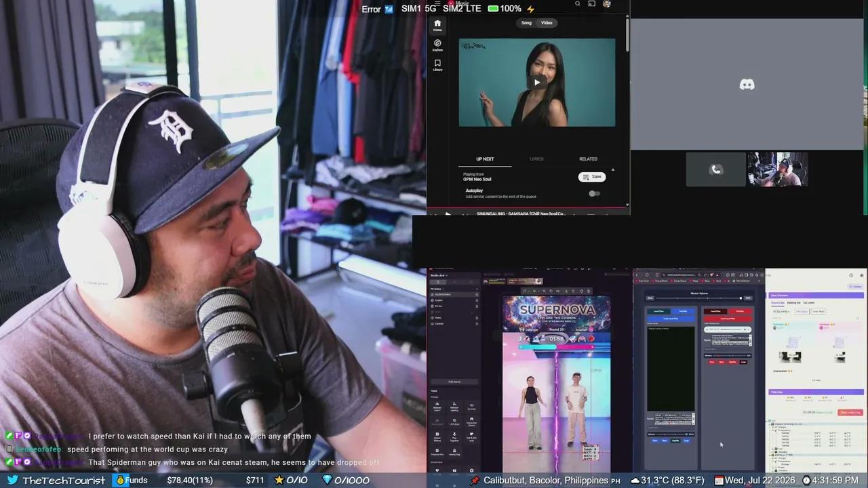
Task: Open the dropdown under Round Data tab
Action: [781, 312]
